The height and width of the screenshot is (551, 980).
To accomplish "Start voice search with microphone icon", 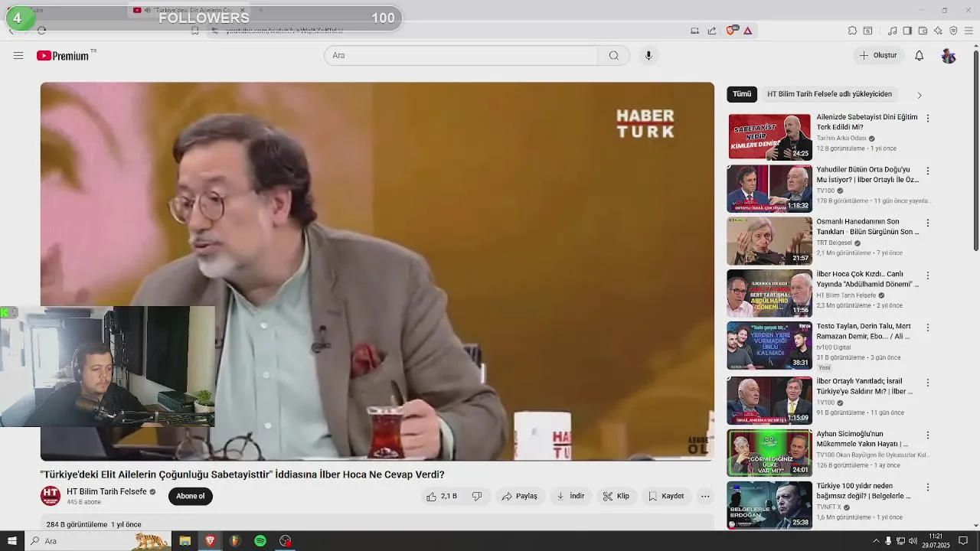I will [648, 55].
